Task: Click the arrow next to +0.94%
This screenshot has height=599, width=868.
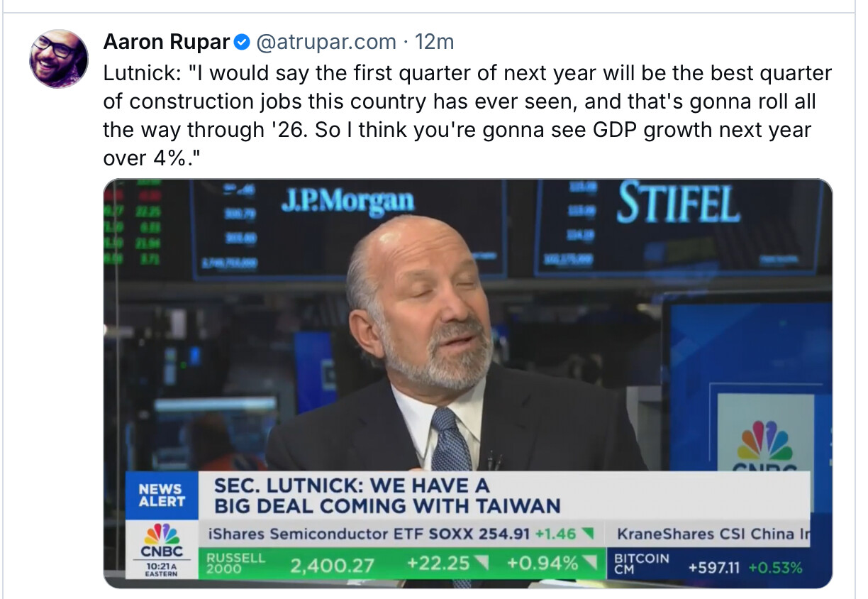Action: [589, 564]
